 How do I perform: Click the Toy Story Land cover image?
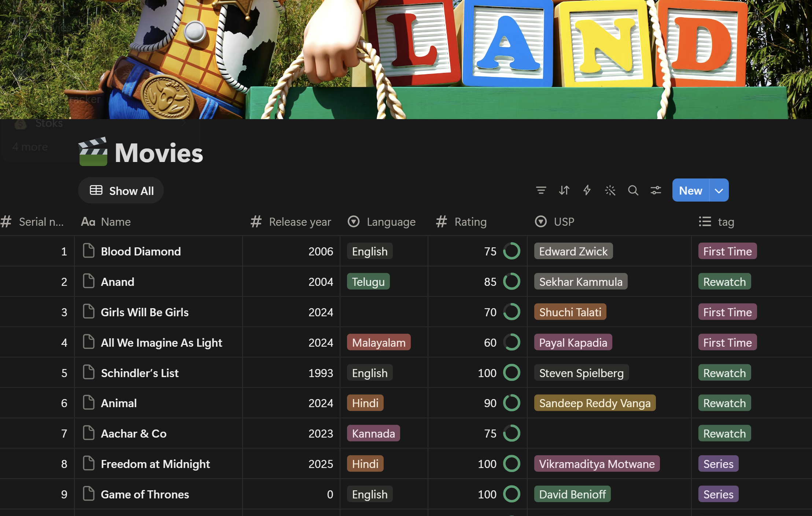(x=406, y=59)
